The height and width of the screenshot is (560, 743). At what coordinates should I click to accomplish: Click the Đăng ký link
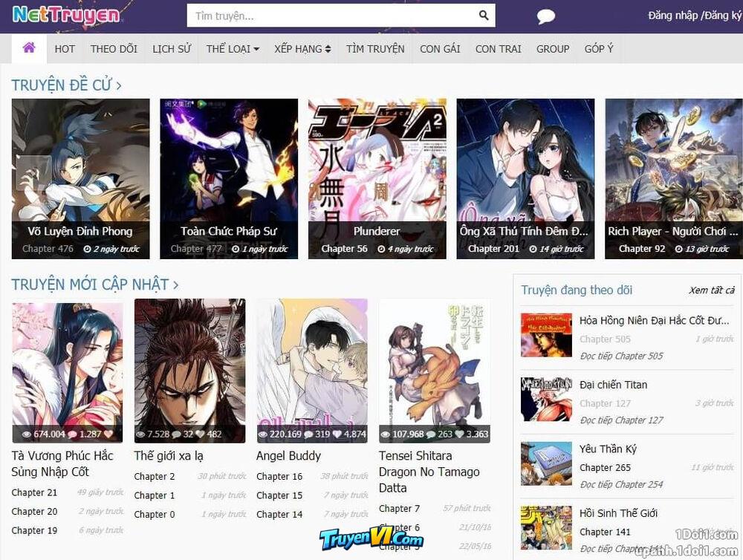[723, 16]
